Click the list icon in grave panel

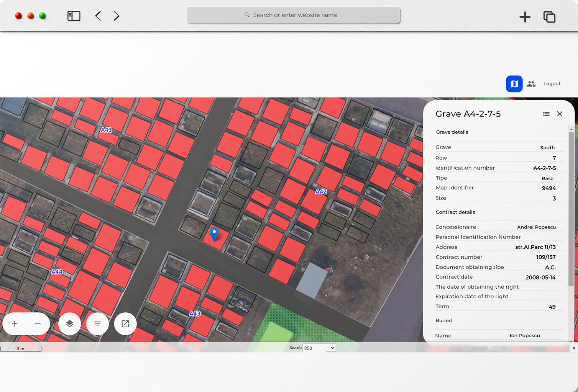pyautogui.click(x=546, y=114)
